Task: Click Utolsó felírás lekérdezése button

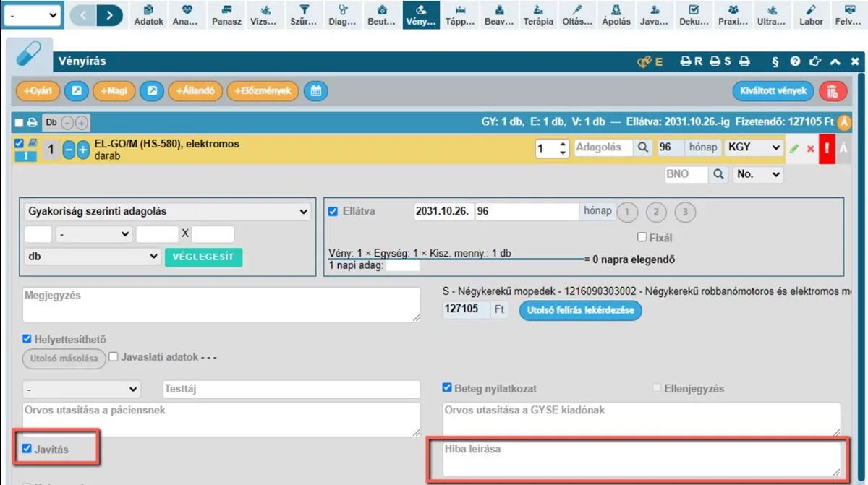Action: point(580,310)
